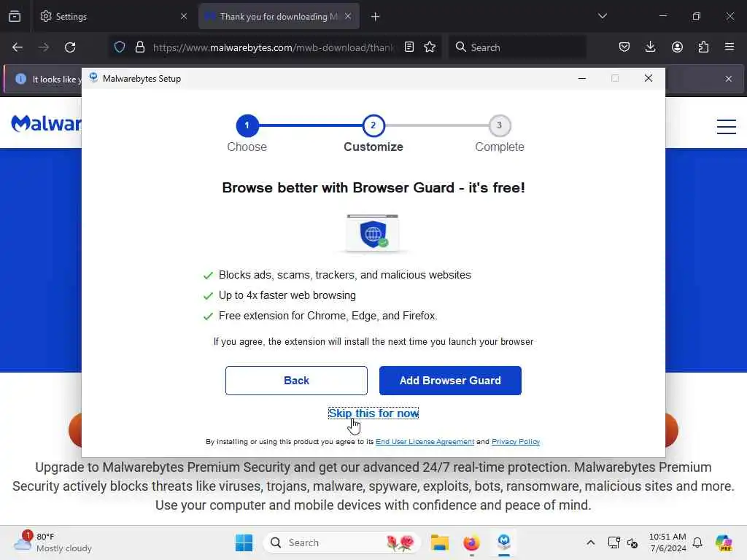747x560 pixels.
Task: Skip this for now link
Action: 373,413
